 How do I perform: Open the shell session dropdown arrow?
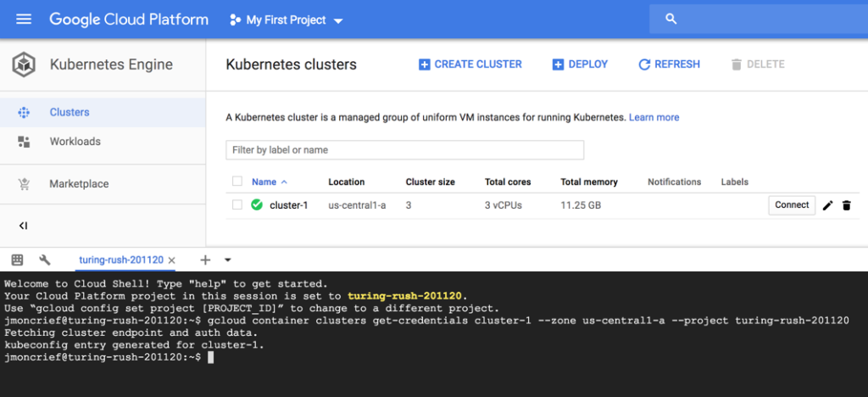pyautogui.click(x=227, y=260)
